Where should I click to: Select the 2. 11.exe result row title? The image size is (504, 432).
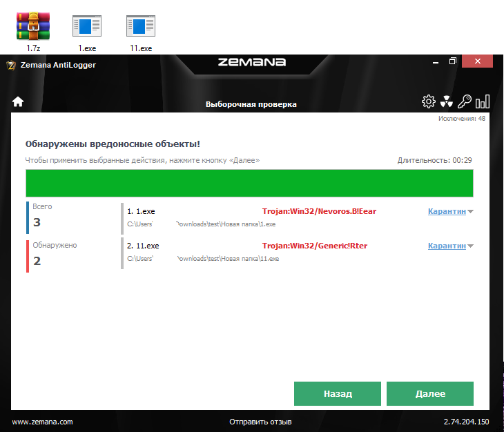pyautogui.click(x=143, y=246)
